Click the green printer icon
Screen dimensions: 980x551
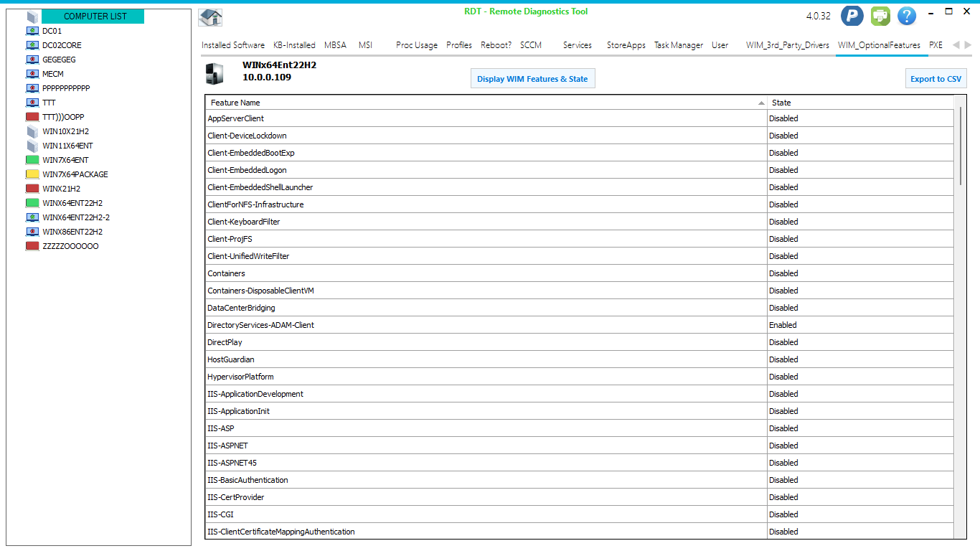click(880, 16)
